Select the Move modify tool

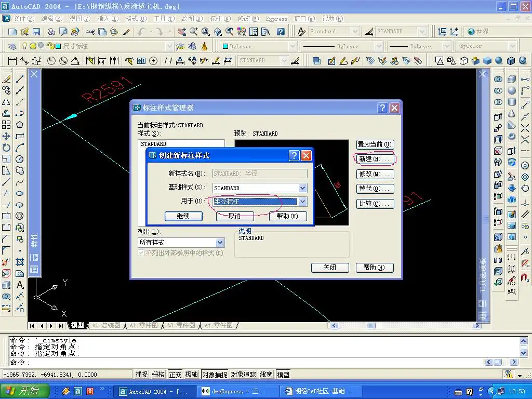tap(6, 137)
